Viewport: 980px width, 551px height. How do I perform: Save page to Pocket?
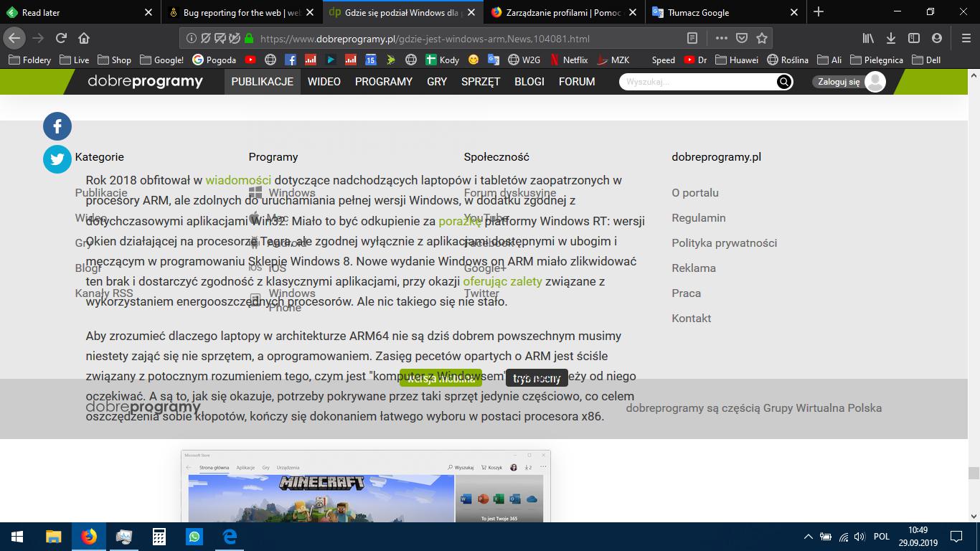(x=741, y=38)
